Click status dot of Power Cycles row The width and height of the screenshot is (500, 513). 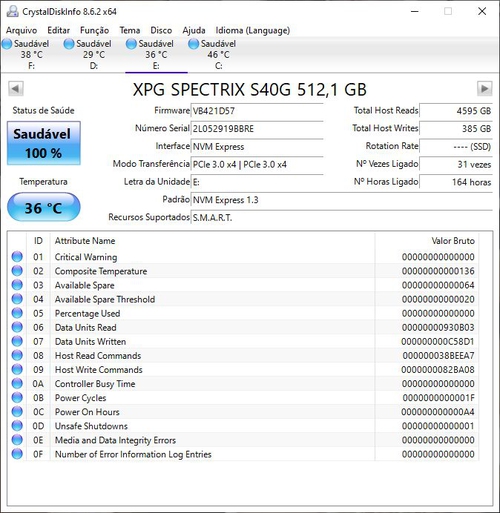point(17,398)
